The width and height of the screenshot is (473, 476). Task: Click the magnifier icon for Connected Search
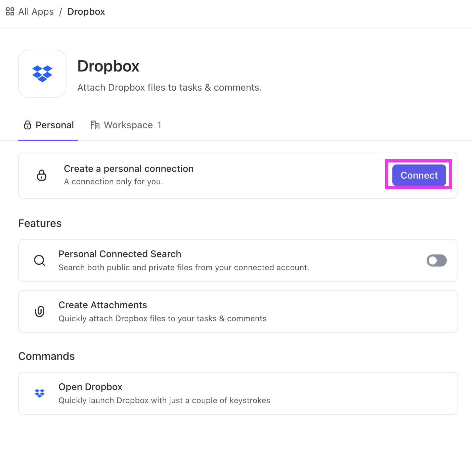coord(40,260)
